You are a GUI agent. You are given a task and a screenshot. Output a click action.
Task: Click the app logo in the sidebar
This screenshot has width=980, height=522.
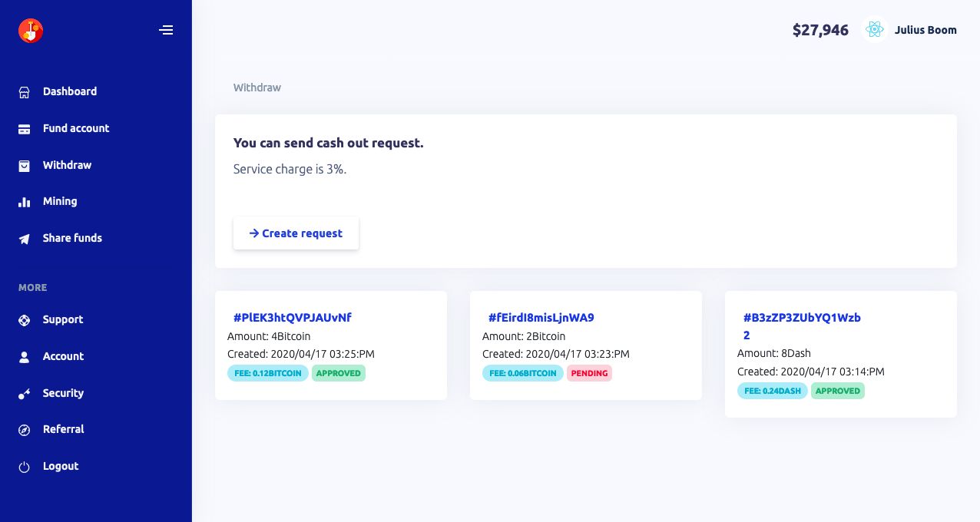point(31,31)
